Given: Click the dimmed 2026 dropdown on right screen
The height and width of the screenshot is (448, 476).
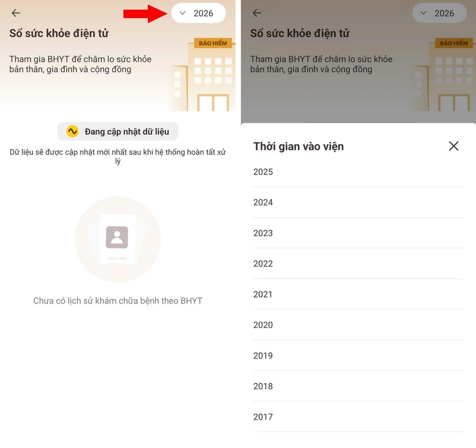Looking at the screenshot, I should point(439,14).
